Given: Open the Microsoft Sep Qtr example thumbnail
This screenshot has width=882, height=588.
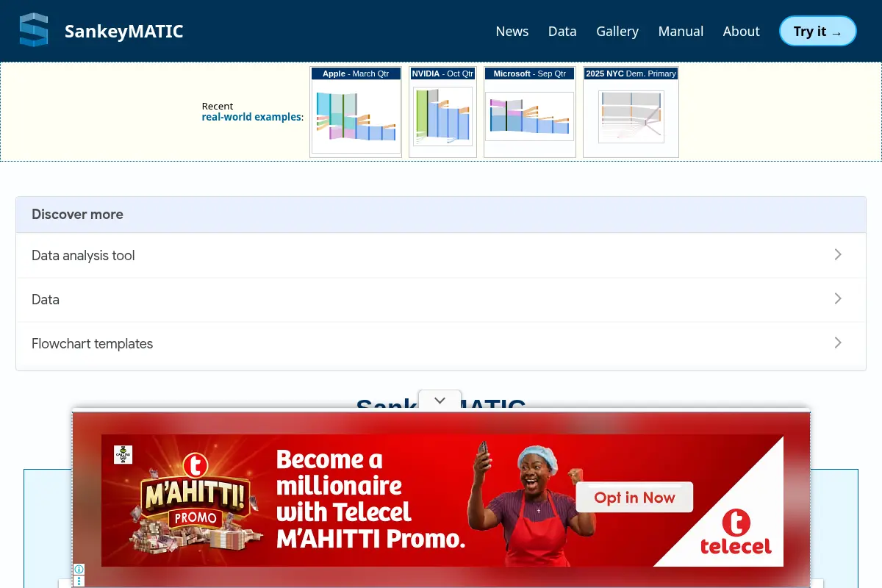Looking at the screenshot, I should (x=529, y=112).
